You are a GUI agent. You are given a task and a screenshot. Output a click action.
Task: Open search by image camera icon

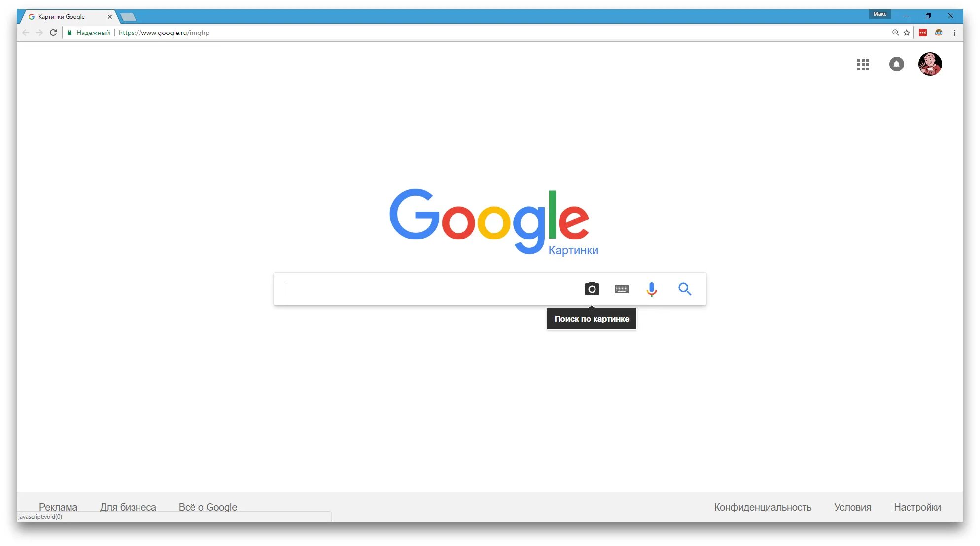pos(592,289)
